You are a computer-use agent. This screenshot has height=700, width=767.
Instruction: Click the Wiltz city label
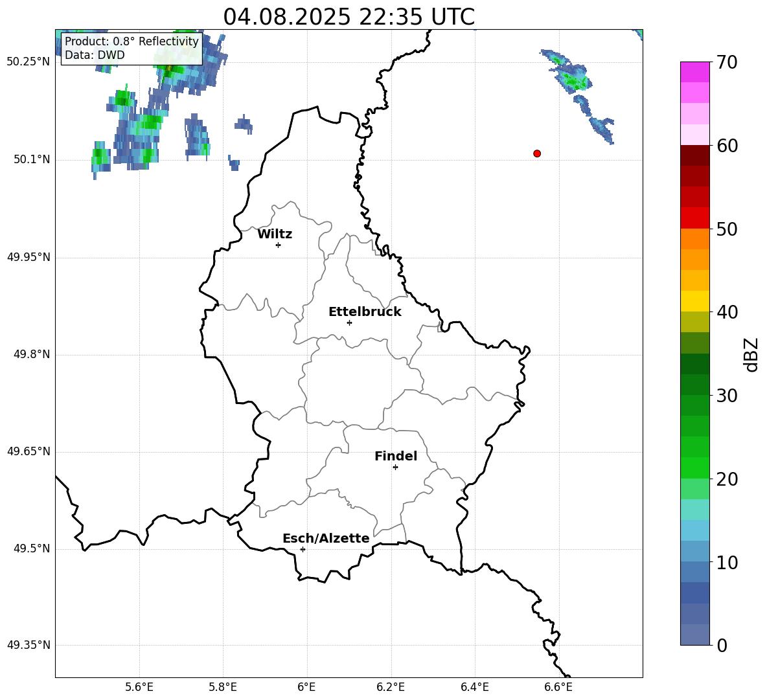click(x=275, y=234)
